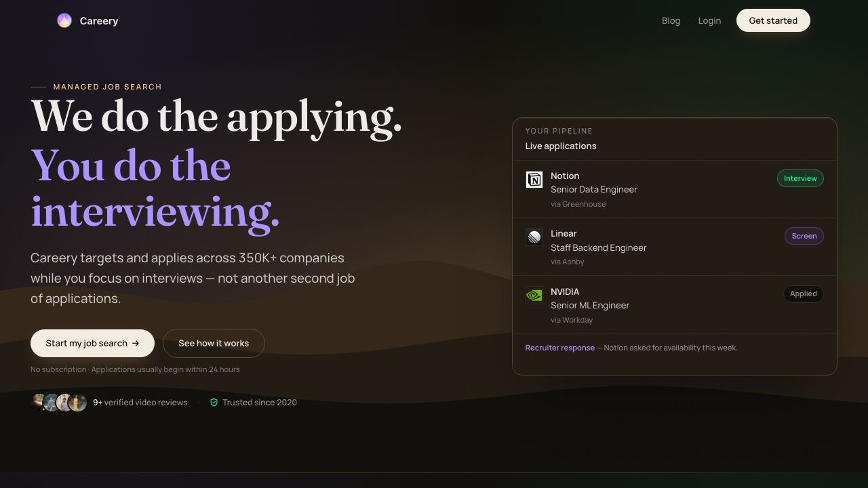The height and width of the screenshot is (488, 868).
Task: Select the Screen status badge for Linear
Action: coord(804,236)
